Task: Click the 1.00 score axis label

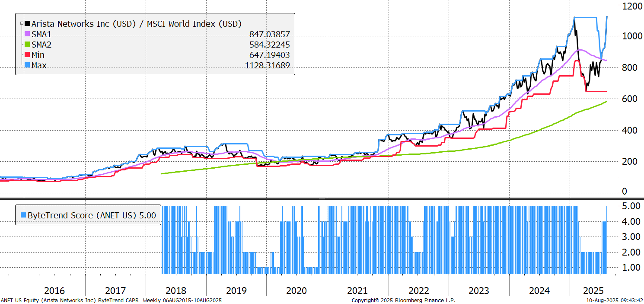Action: tap(631, 267)
